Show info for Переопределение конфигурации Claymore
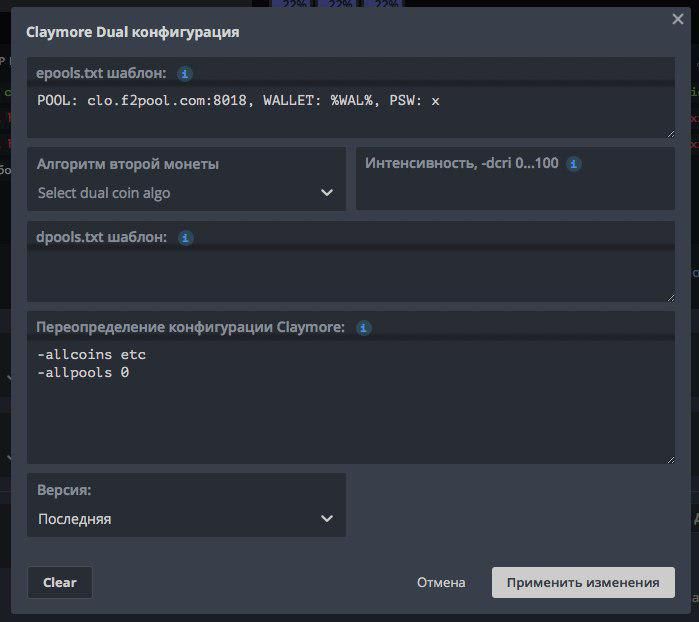 tap(363, 328)
